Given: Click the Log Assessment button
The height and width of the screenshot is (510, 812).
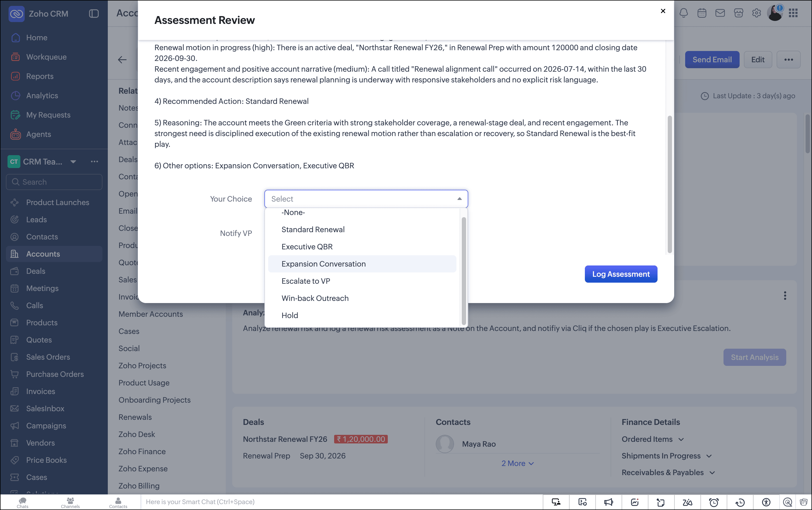Looking at the screenshot, I should pos(621,274).
